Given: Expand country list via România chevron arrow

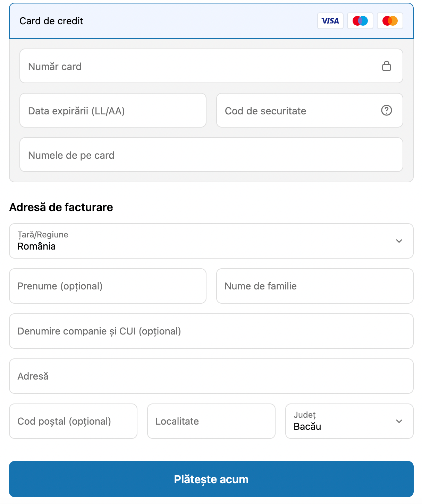Looking at the screenshot, I should click(x=399, y=241).
